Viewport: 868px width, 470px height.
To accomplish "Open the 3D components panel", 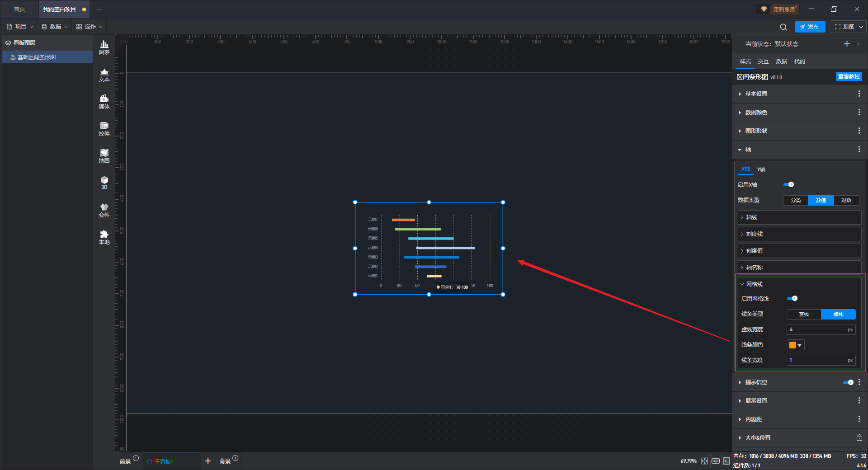I will pos(104,183).
